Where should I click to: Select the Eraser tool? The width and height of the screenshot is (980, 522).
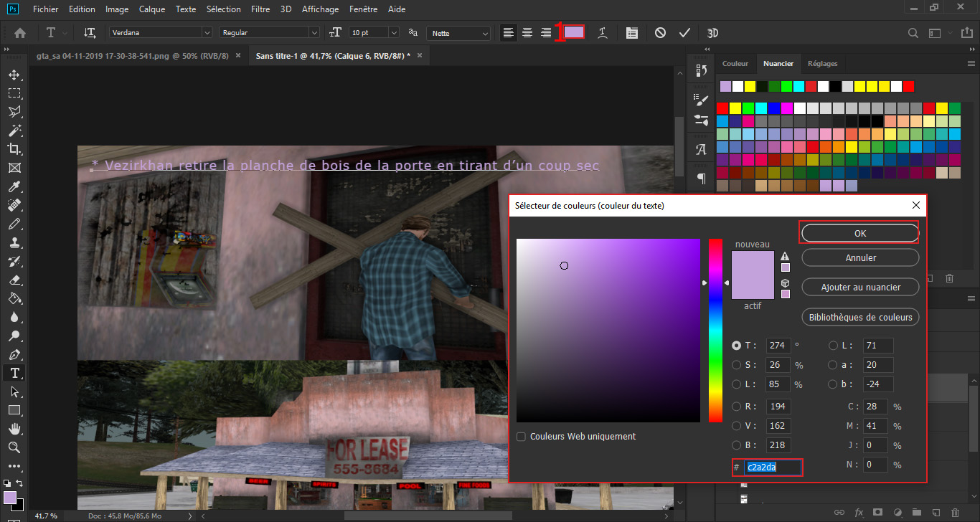tap(14, 280)
